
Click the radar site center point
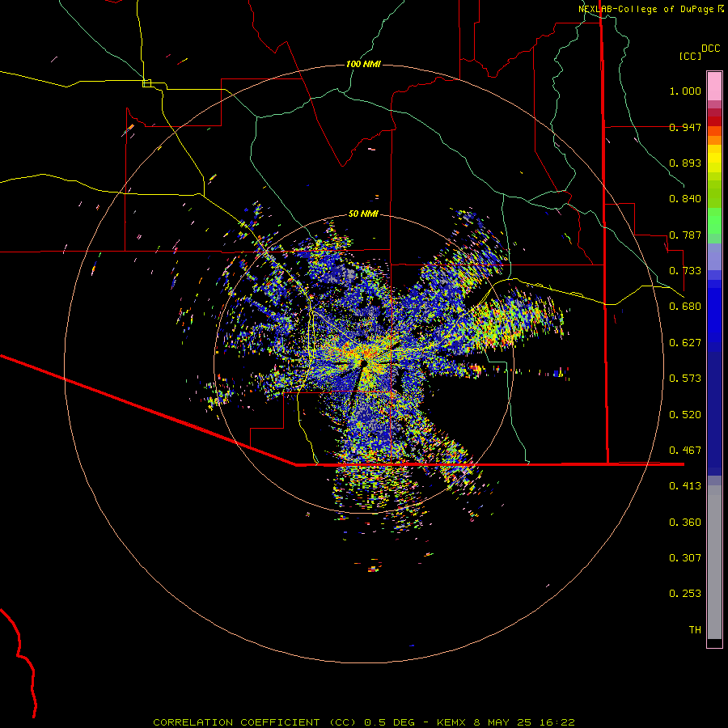coord(363,363)
